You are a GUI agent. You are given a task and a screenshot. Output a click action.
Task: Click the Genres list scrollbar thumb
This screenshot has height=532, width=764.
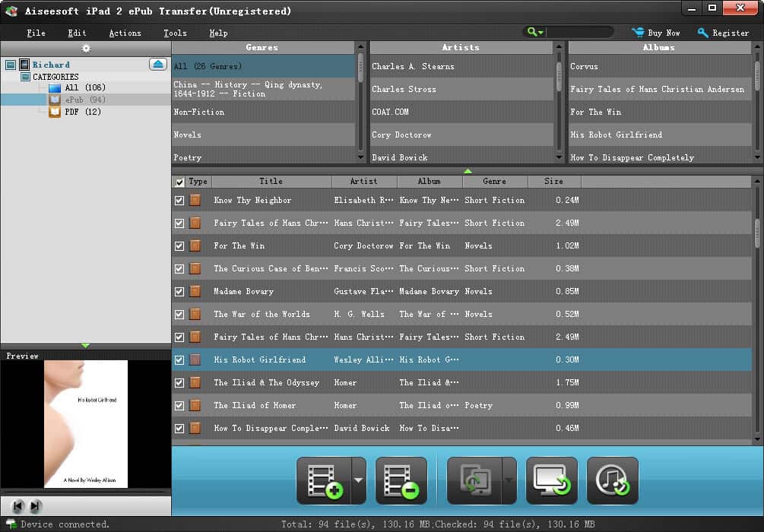coord(360,68)
